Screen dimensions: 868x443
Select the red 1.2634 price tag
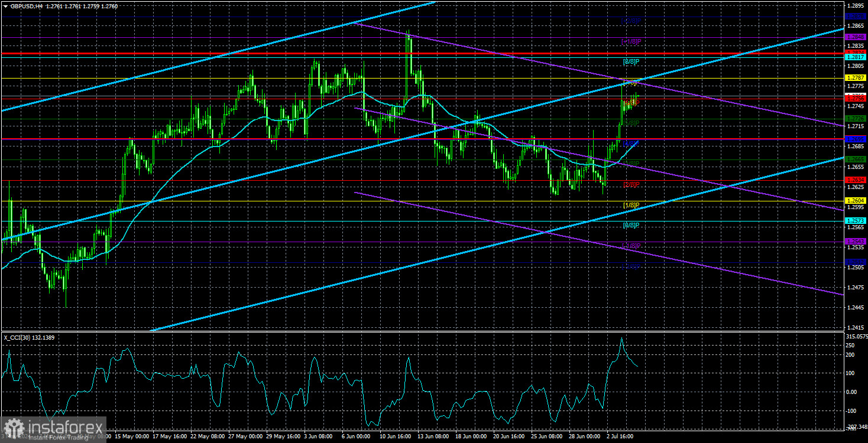pos(856,180)
